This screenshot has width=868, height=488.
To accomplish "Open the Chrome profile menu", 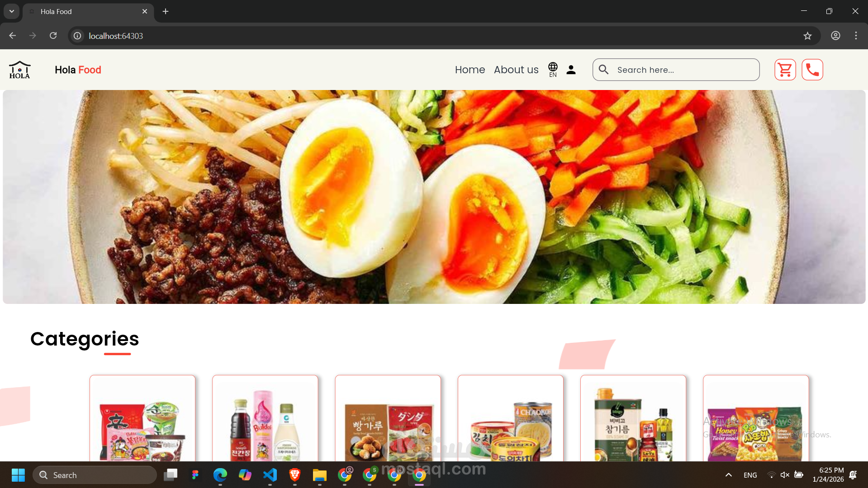I will [835, 36].
